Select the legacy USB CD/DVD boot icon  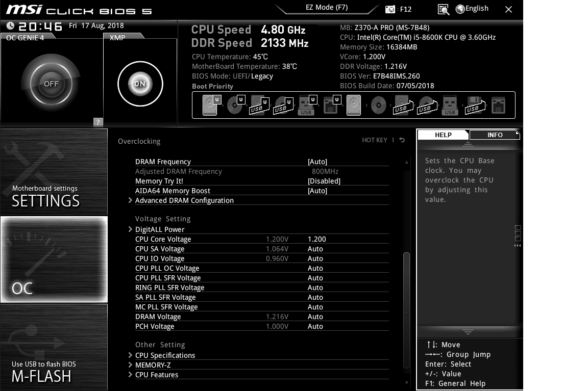coord(427,105)
